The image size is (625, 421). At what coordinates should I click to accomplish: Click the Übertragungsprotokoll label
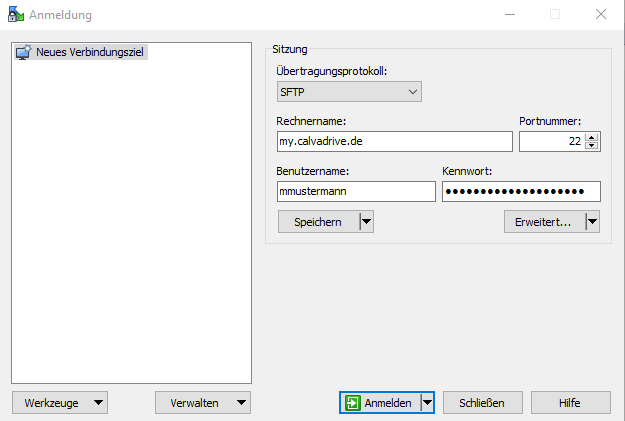point(332,71)
